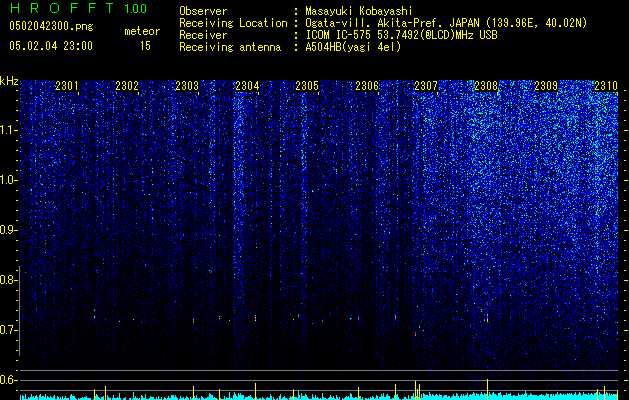Select the filename 0502042300.png

tap(51, 26)
